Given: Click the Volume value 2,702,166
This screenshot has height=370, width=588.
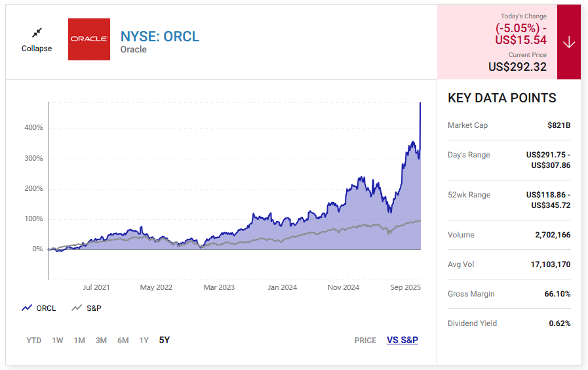Looking at the screenshot, I should tap(553, 235).
